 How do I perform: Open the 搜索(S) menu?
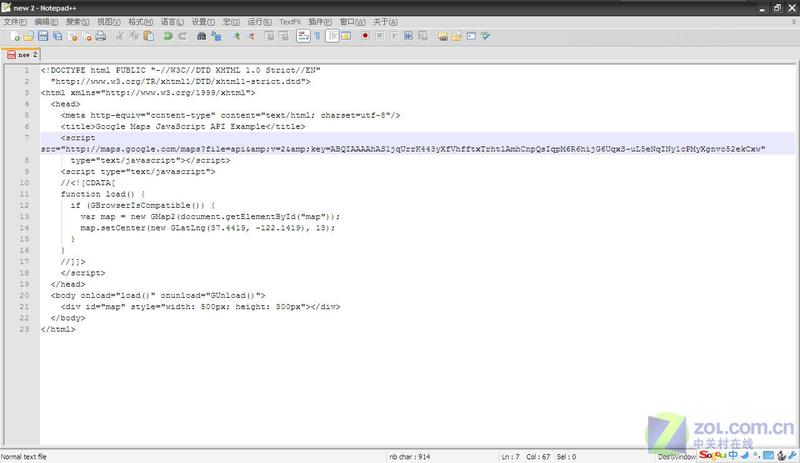(78, 22)
